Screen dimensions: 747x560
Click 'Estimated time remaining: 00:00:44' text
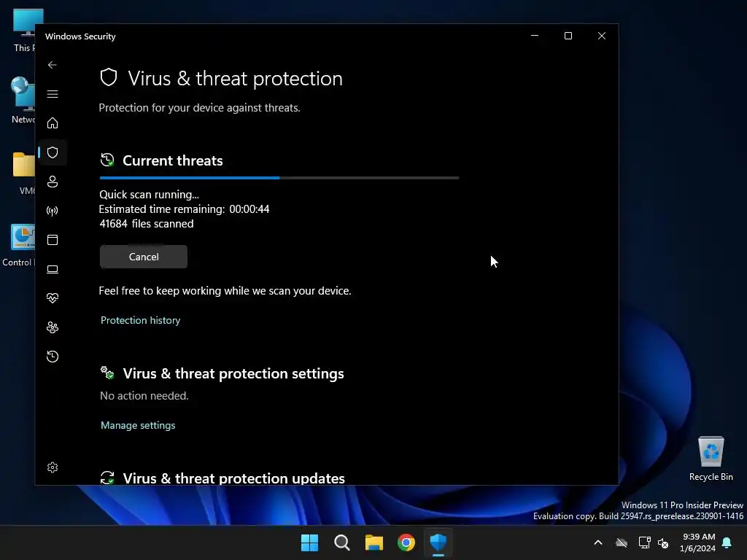tap(184, 209)
